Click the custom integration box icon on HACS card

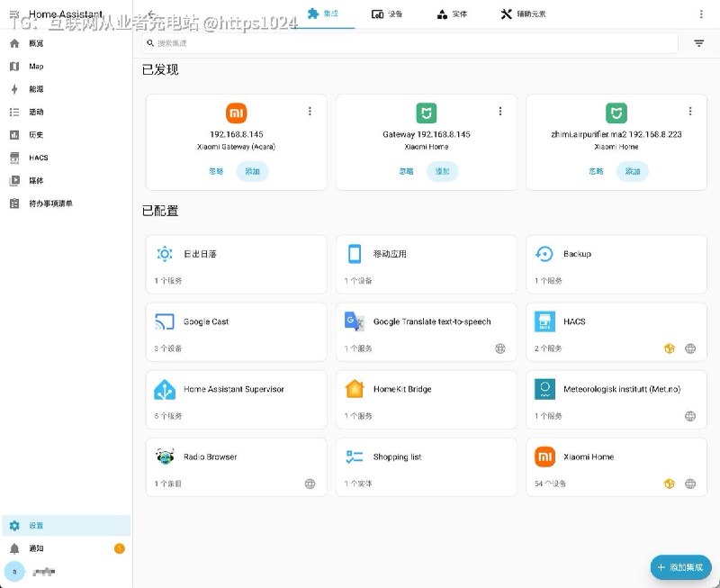pyautogui.click(x=670, y=348)
